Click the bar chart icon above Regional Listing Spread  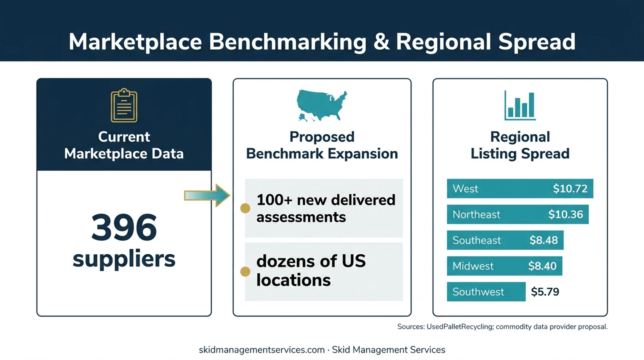click(520, 105)
